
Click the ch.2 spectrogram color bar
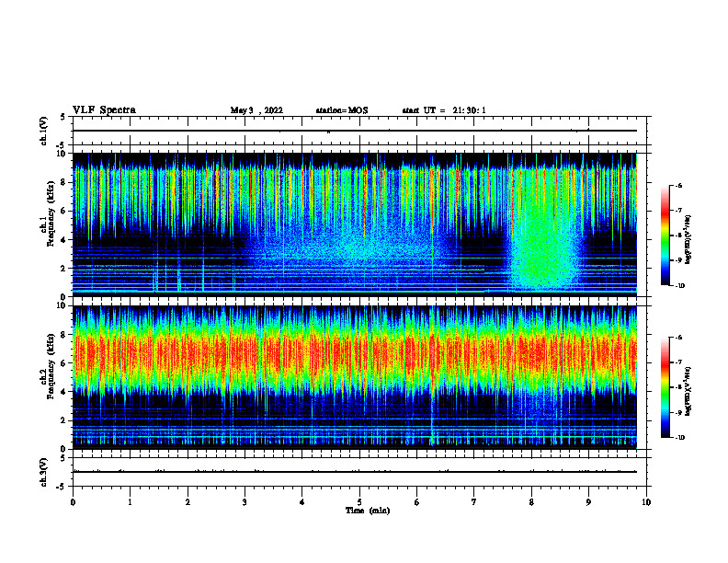point(665,387)
